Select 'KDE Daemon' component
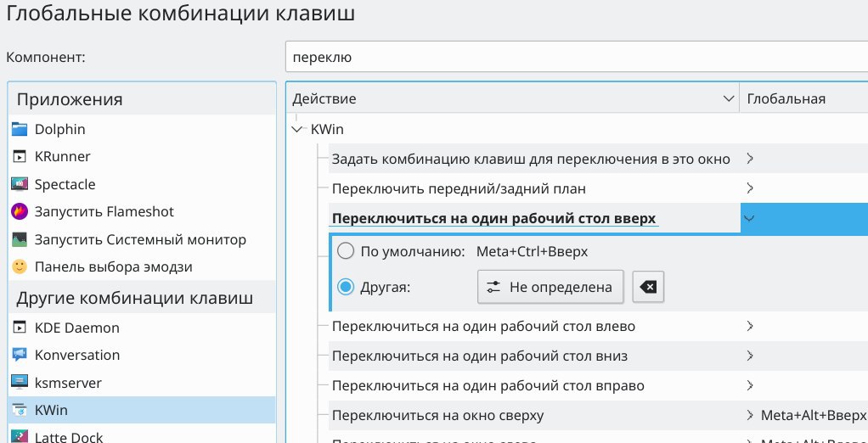The width and height of the screenshot is (868, 443). [x=142, y=328]
